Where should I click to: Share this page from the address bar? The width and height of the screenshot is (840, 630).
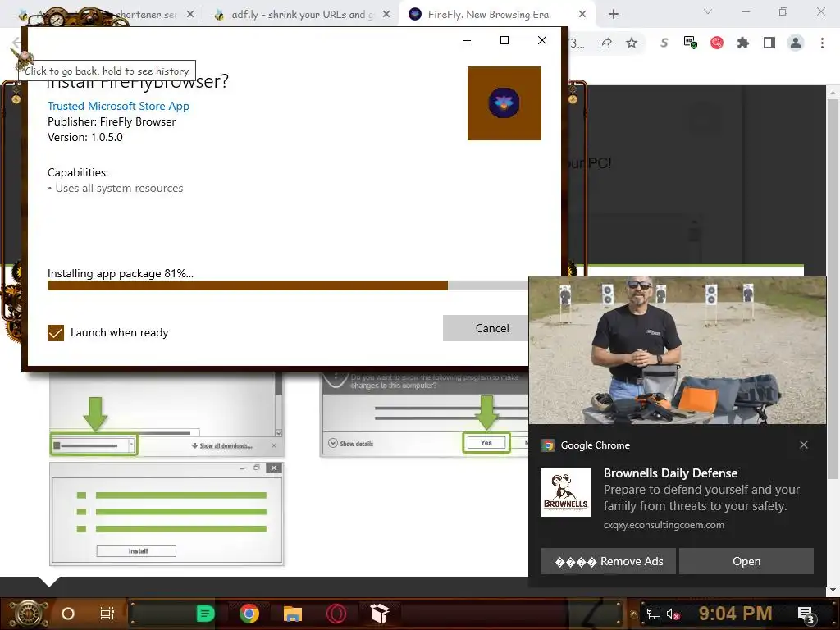(x=605, y=43)
